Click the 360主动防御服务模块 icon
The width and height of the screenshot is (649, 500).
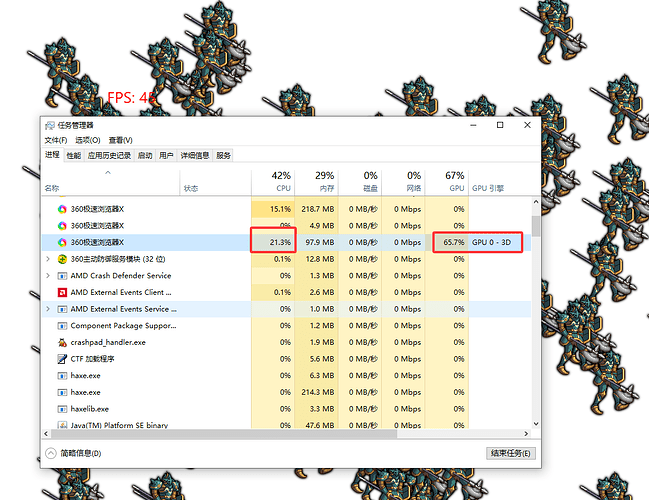pos(62,260)
